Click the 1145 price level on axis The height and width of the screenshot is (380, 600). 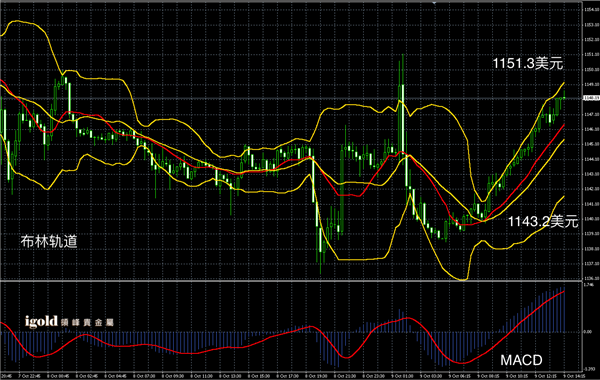click(x=591, y=144)
